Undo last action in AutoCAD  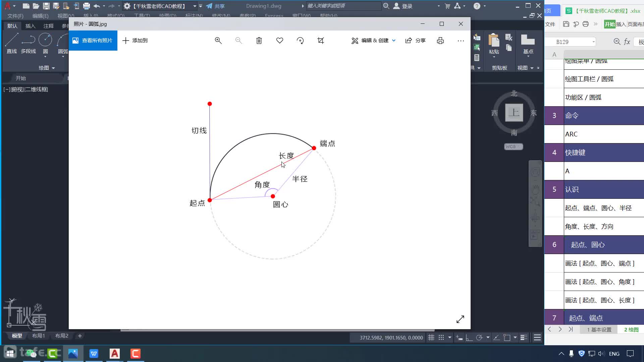pyautogui.click(x=97, y=6)
